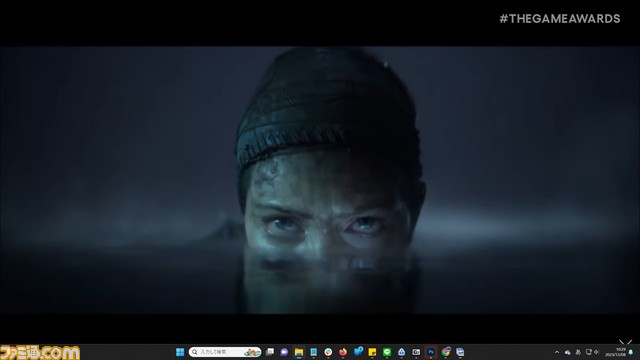Open File Explorer from the taskbar

point(299,352)
